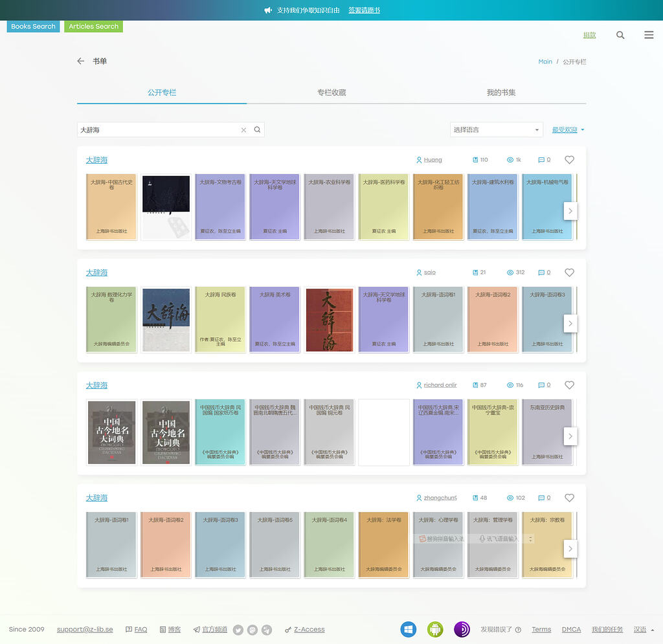Toggle heart on saio's booklist
This screenshot has width=663, height=644.
[x=569, y=272]
